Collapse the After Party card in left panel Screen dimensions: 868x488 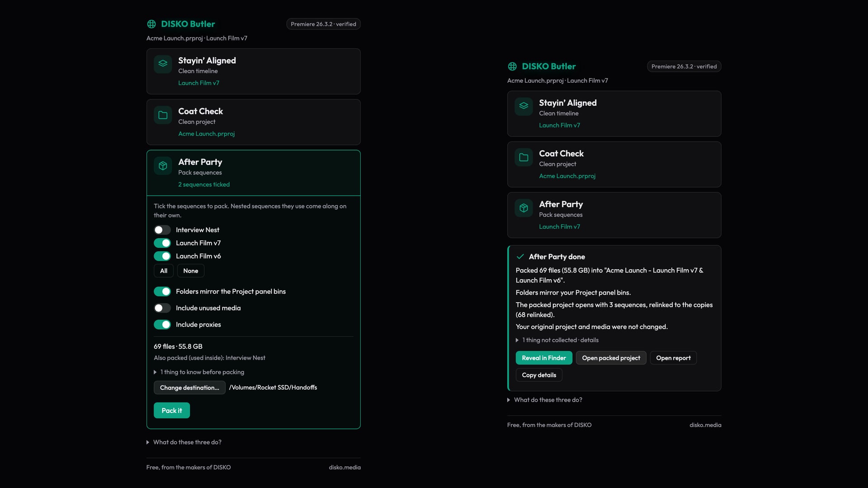(254, 173)
